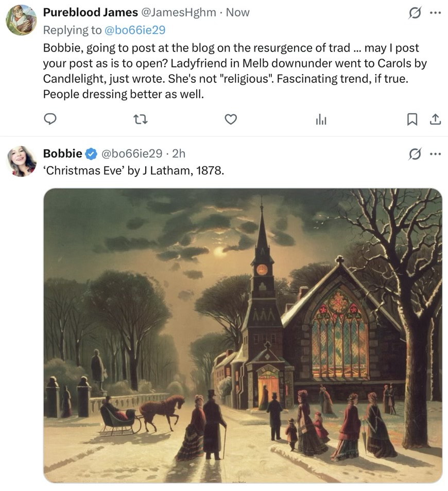
Task: Open Pureblood James's profile picture
Action: 21,20
